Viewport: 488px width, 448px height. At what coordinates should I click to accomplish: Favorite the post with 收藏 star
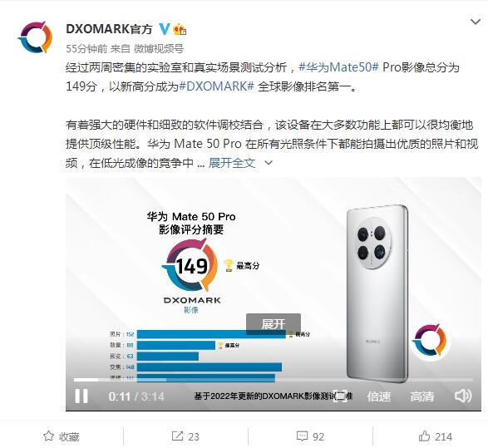[62, 436]
